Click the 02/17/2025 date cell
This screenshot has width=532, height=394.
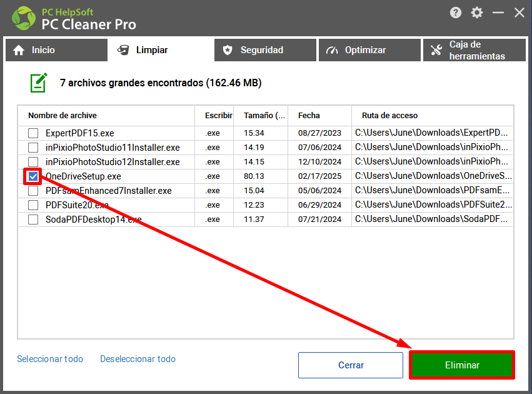point(319,176)
